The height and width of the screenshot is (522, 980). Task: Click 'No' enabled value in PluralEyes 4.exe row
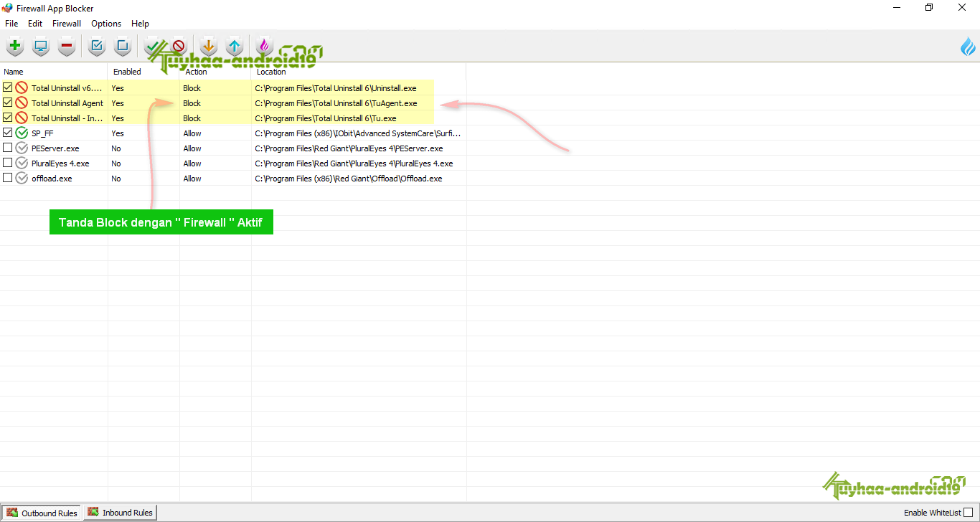click(x=116, y=163)
